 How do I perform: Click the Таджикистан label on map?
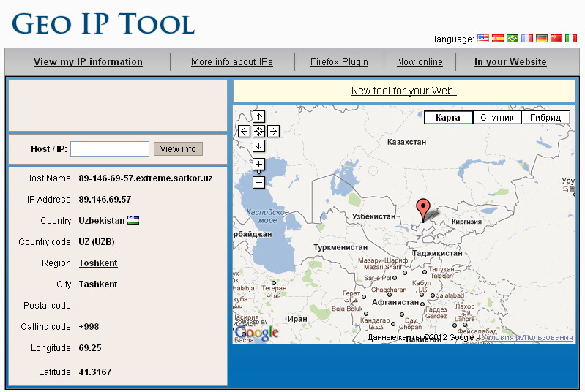pyautogui.click(x=437, y=253)
